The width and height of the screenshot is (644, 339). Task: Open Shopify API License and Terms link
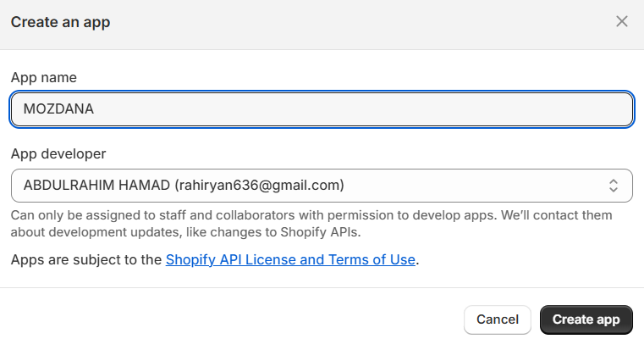coord(290,259)
